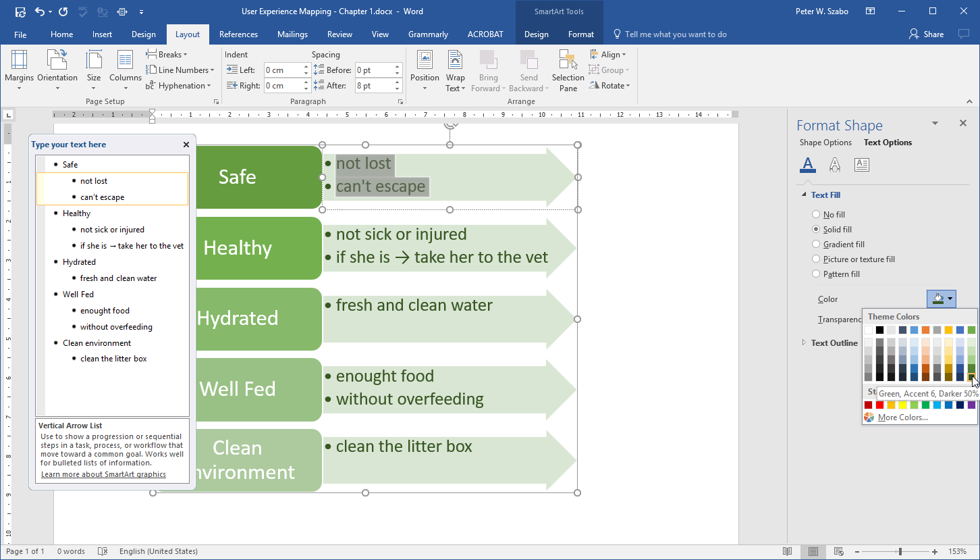Image resolution: width=980 pixels, height=560 pixels.
Task: Expand the Text Outline section
Action: [x=834, y=343]
